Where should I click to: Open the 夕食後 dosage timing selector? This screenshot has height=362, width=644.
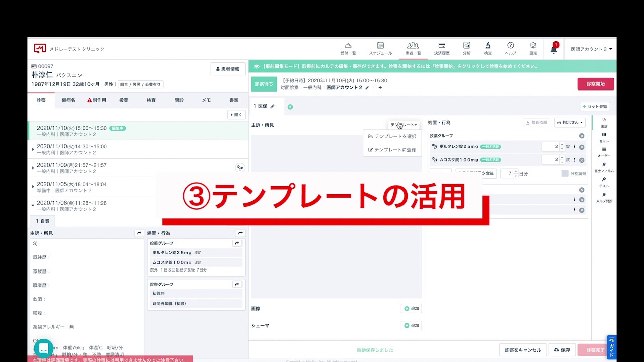pyautogui.click(x=475, y=173)
